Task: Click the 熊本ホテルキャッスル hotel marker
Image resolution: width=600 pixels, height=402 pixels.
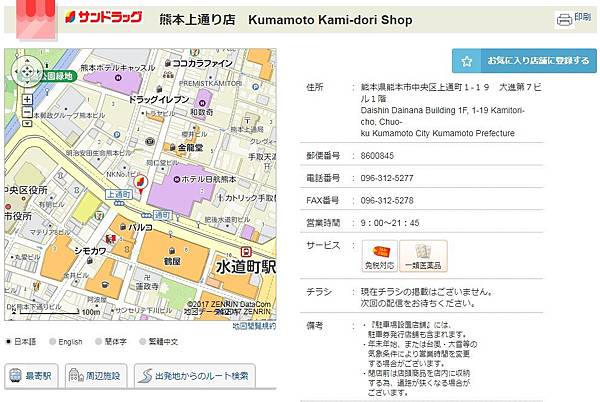Action: [x=118, y=78]
